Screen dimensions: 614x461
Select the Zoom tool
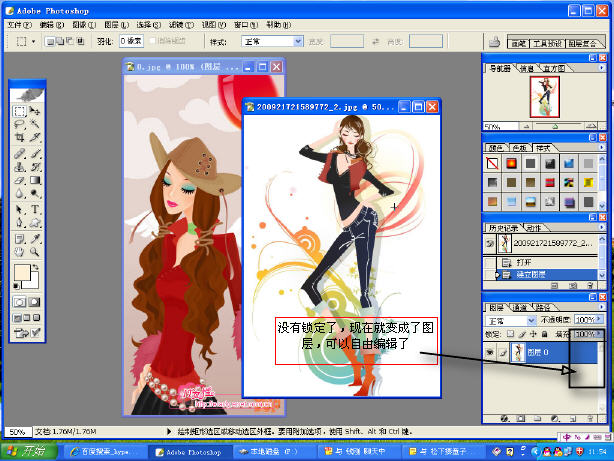coord(35,252)
